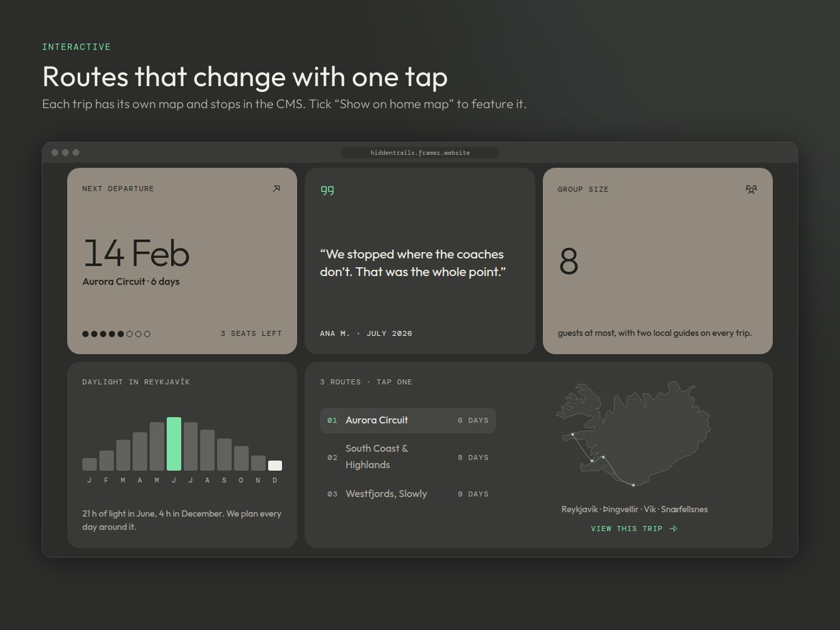Click arrow icon beside View This Trip
This screenshot has width=840, height=630.
[674, 529]
